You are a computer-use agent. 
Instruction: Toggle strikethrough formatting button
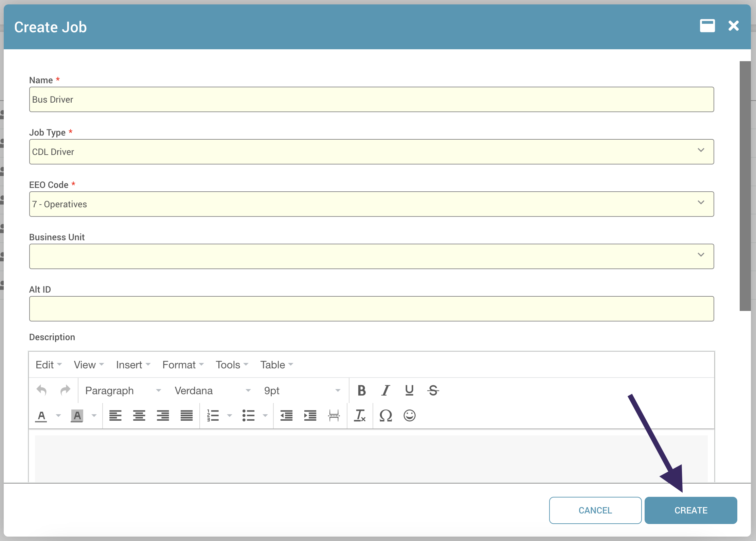pyautogui.click(x=433, y=390)
